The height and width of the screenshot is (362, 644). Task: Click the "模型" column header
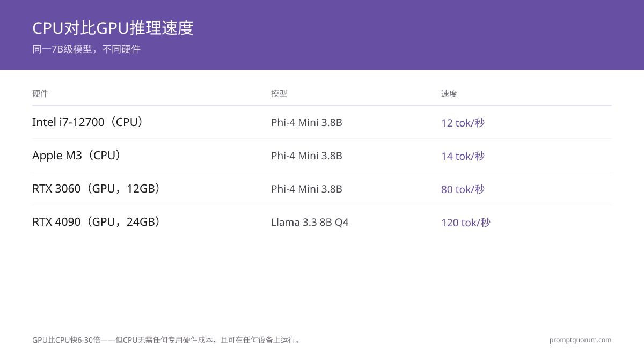(279, 93)
